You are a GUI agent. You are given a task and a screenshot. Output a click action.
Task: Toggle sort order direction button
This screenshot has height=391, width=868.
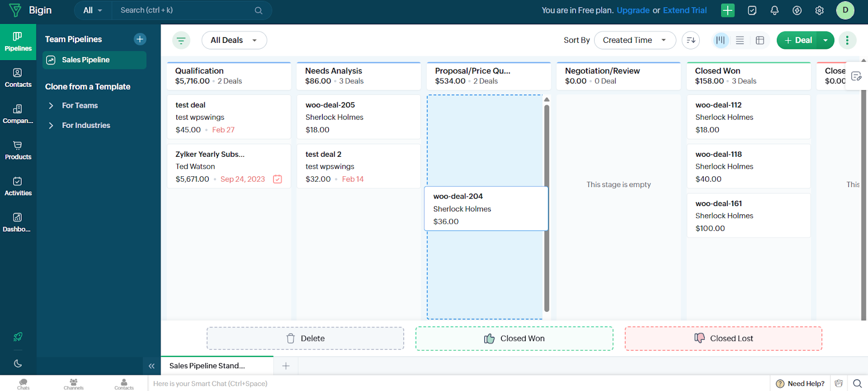point(691,40)
